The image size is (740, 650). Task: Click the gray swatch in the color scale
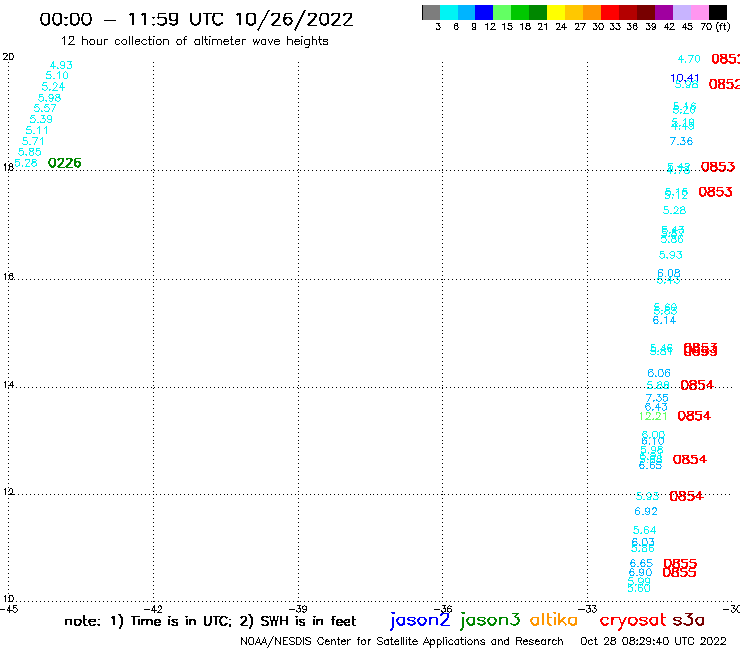click(x=431, y=12)
